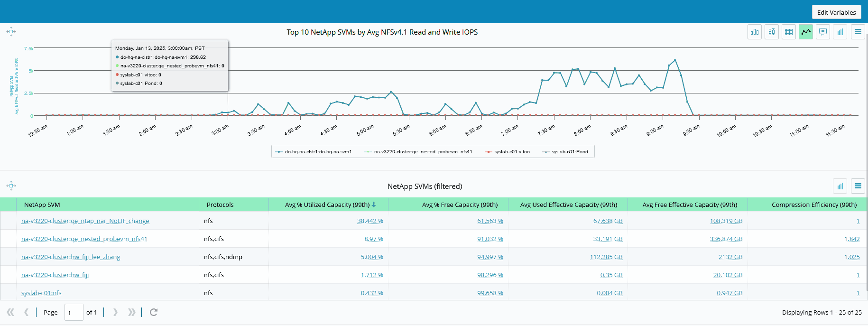
Task: Click page number input field
Action: coord(74,312)
